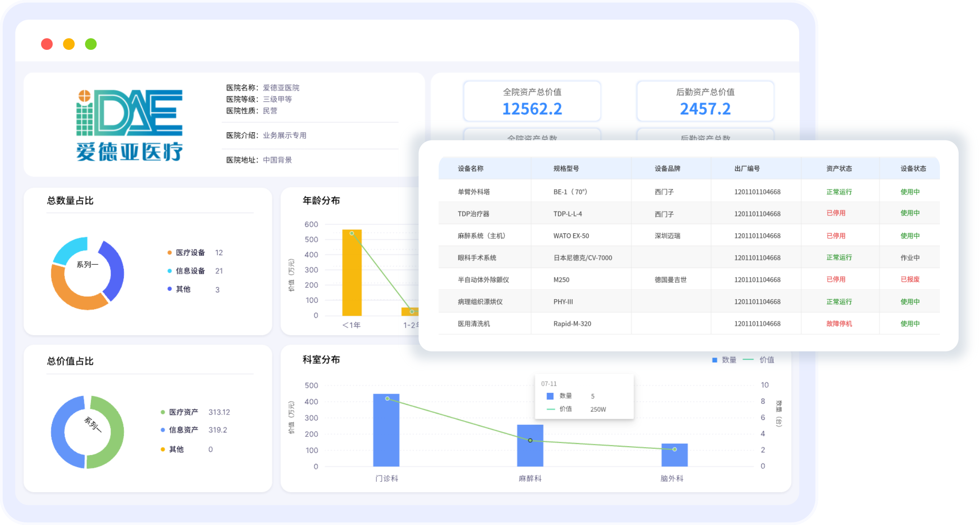Click the 门诊科 blue bar in 科室分布
Viewport: 980px width, 525px height.
386,436
